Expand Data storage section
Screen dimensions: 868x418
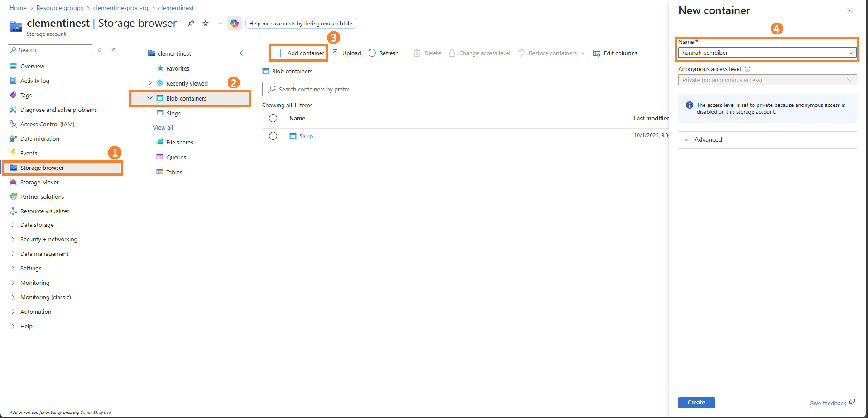pyautogui.click(x=13, y=225)
